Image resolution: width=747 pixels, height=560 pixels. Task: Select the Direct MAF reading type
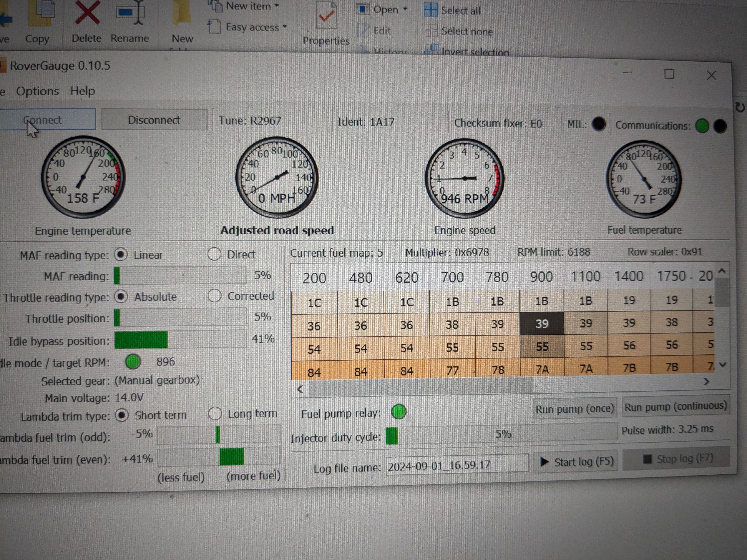[214, 254]
